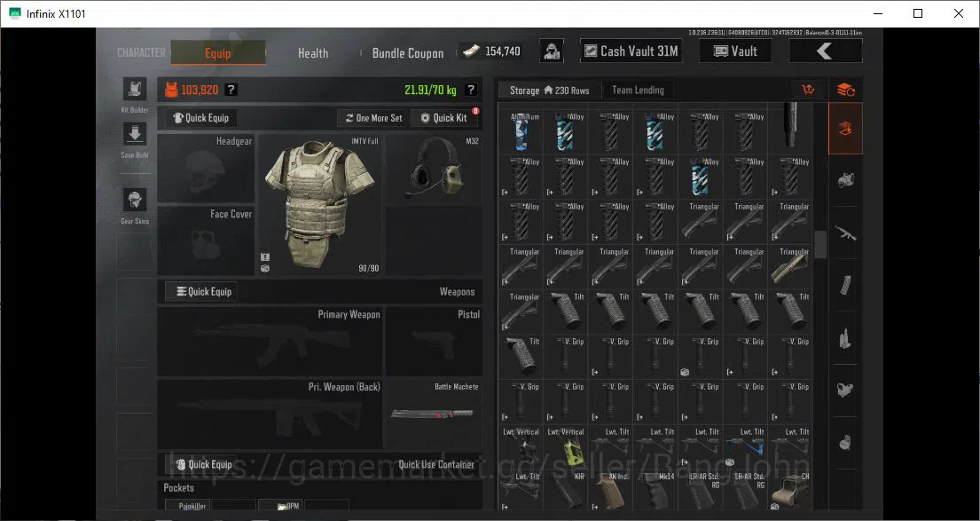The width and height of the screenshot is (980, 521).
Task: Switch to the Equip tab
Action: pyautogui.click(x=217, y=53)
